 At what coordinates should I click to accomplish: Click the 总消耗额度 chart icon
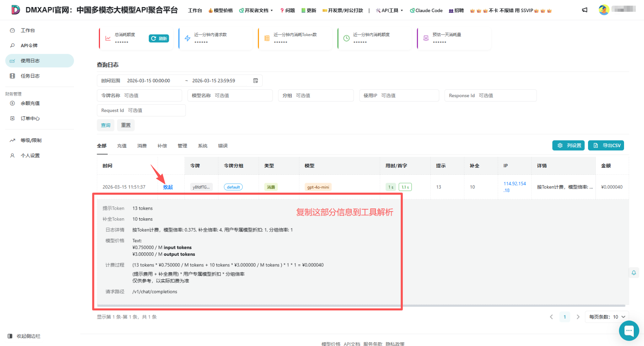tap(108, 38)
